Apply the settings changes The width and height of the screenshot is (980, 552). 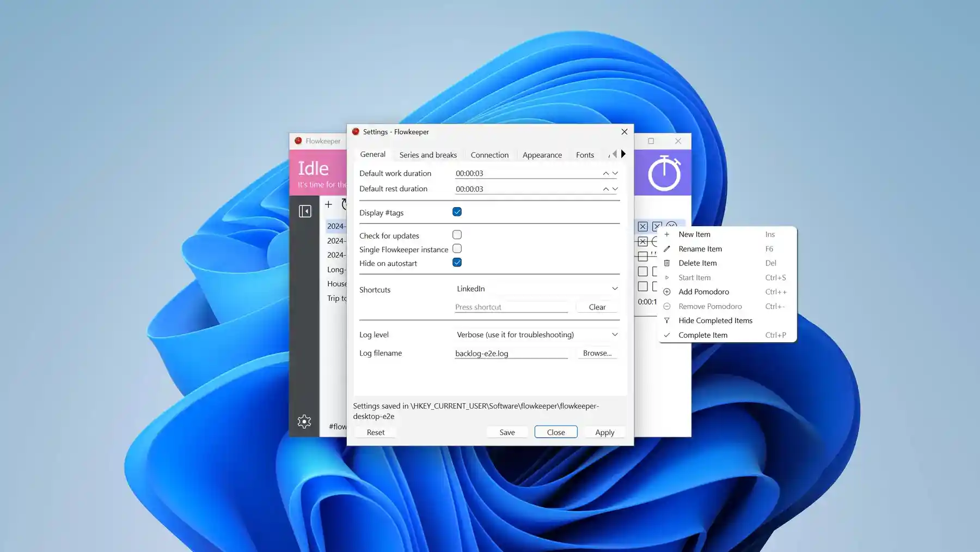click(x=604, y=432)
